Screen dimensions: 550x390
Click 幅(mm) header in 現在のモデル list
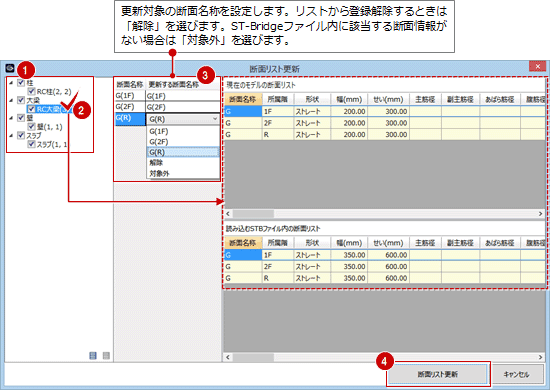(349, 99)
